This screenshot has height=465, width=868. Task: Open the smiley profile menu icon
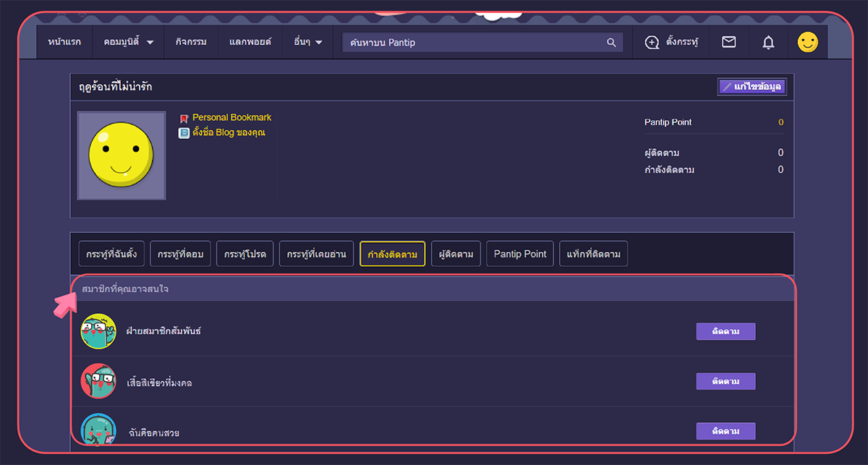[808, 43]
